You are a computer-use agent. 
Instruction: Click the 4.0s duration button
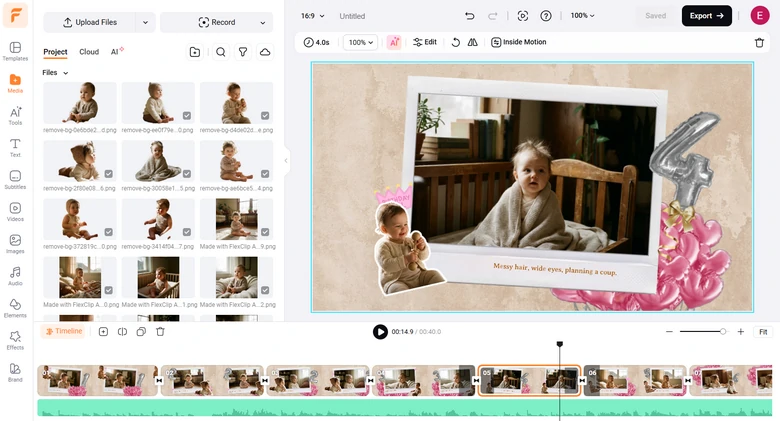click(316, 42)
